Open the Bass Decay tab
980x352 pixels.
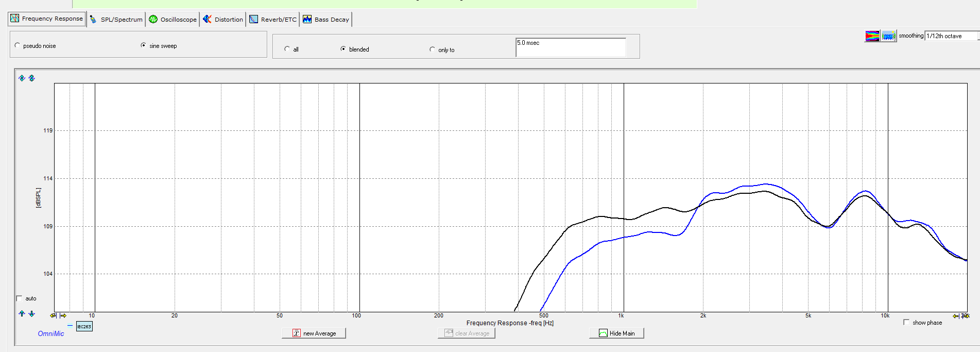pos(326,20)
